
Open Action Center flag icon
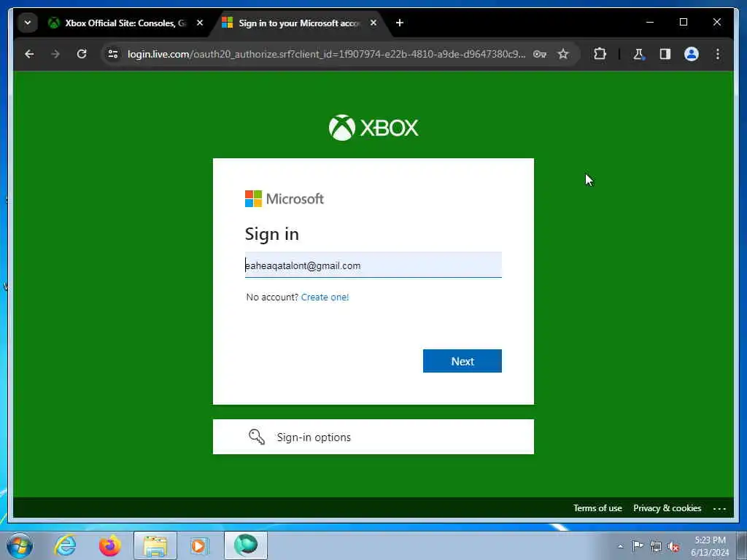(x=638, y=546)
